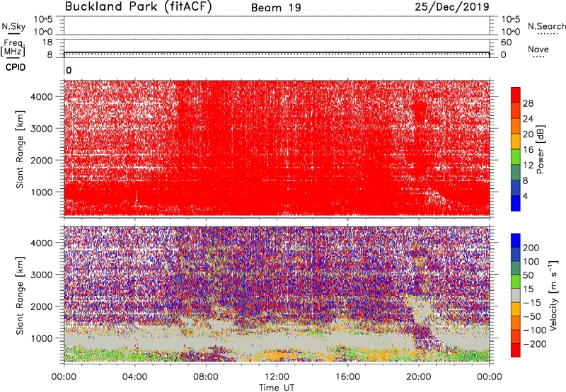Click the dense red band in power plot
Image resolution: width=566 pixels, height=392 pixels.
click(x=277, y=195)
